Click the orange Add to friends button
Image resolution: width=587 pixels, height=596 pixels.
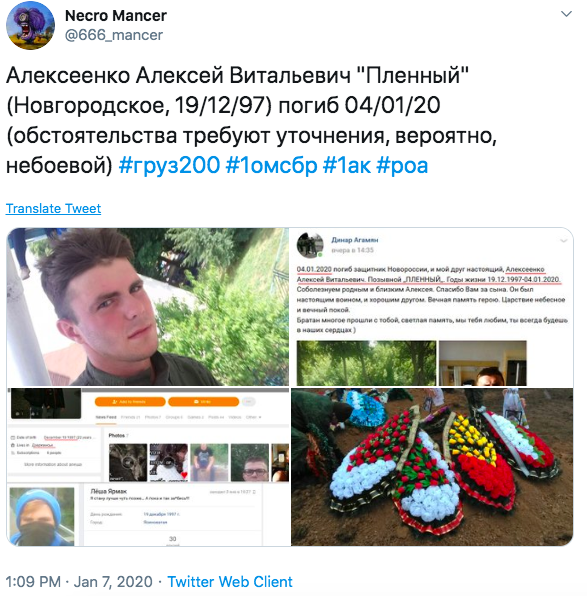pos(130,402)
